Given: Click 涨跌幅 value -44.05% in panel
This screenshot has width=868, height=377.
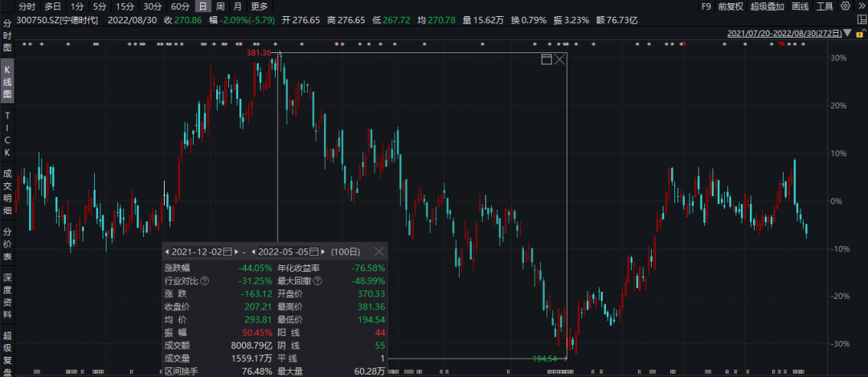Looking at the screenshot, I should click(x=257, y=268).
